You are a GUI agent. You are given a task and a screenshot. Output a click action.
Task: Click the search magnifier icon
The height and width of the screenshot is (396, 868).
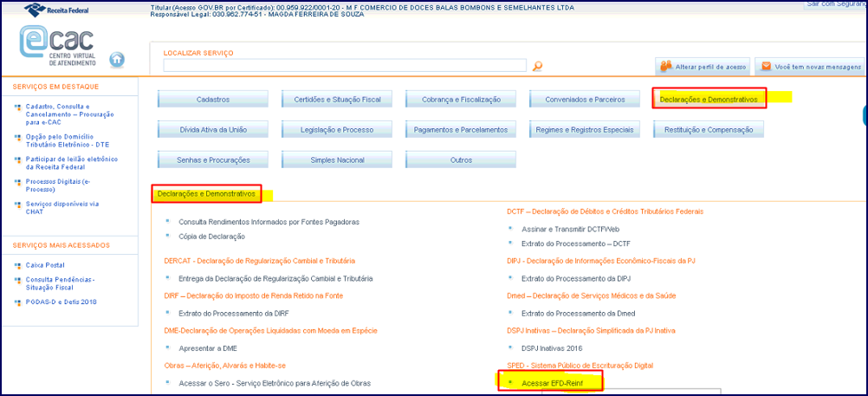coord(537,66)
